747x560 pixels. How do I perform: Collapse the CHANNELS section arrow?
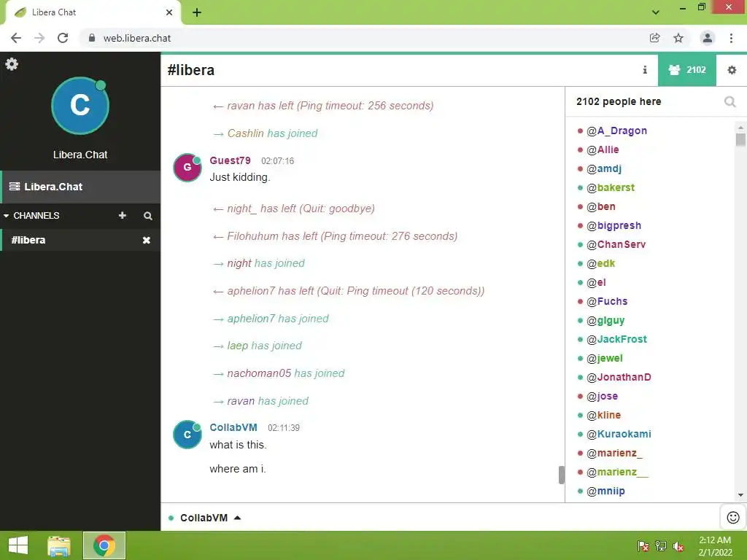pos(6,216)
